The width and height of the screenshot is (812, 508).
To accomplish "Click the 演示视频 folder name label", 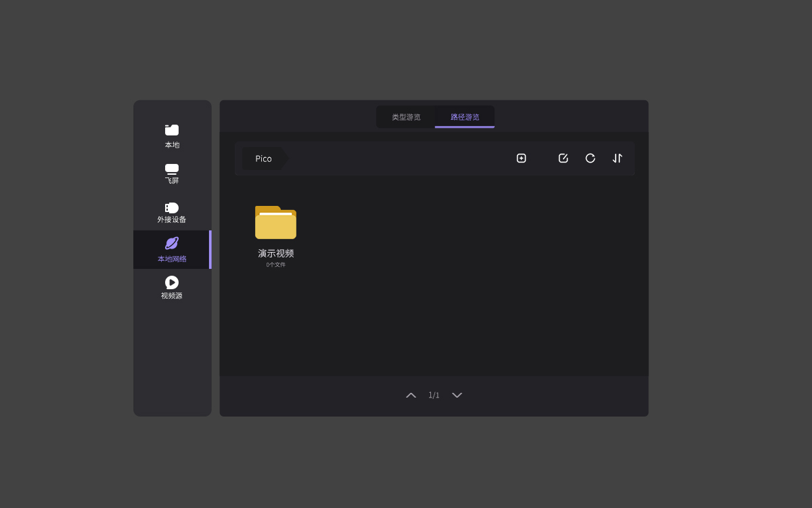I will (275, 253).
